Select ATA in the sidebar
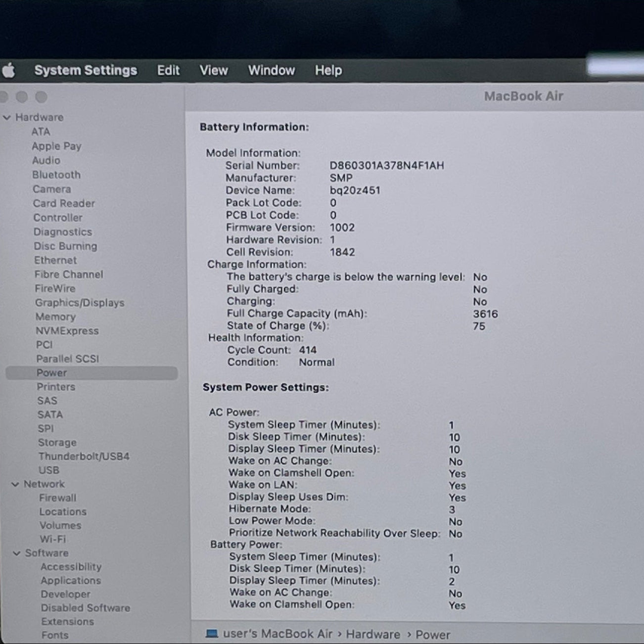The width and height of the screenshot is (644, 644). pos(41,132)
